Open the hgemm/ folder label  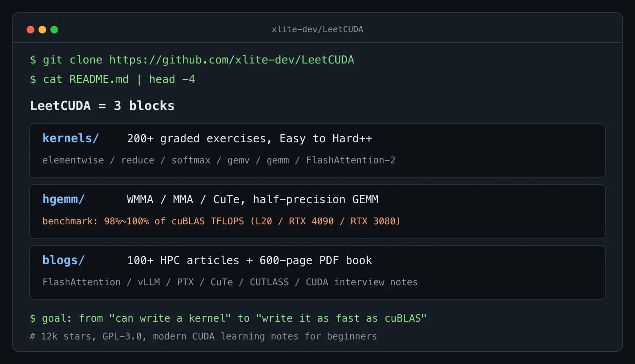pyautogui.click(x=63, y=199)
